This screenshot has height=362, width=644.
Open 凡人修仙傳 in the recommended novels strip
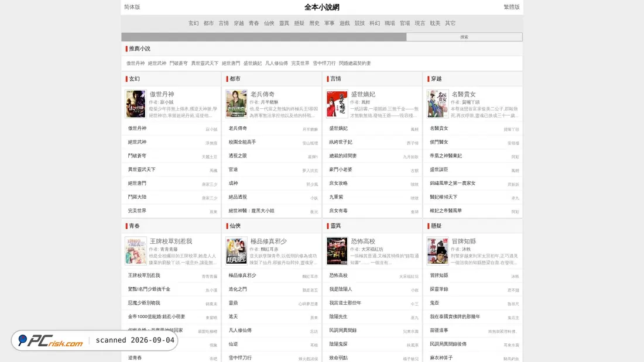[276, 63]
